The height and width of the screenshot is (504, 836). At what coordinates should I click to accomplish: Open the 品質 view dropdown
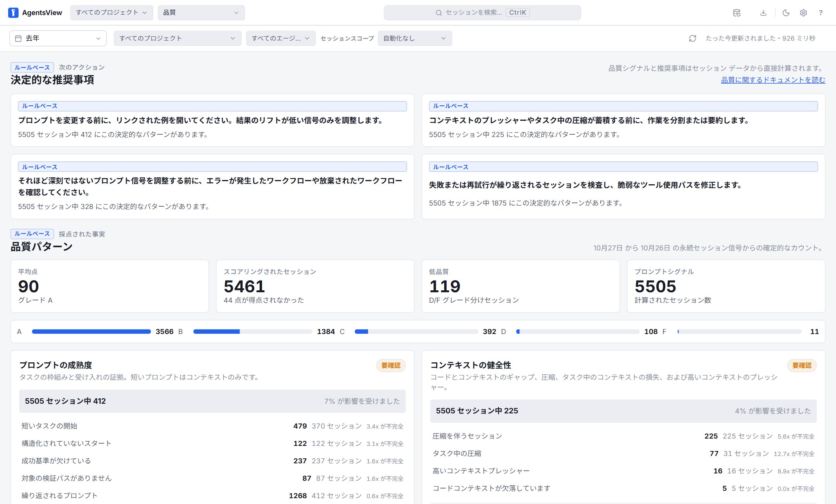coord(201,13)
